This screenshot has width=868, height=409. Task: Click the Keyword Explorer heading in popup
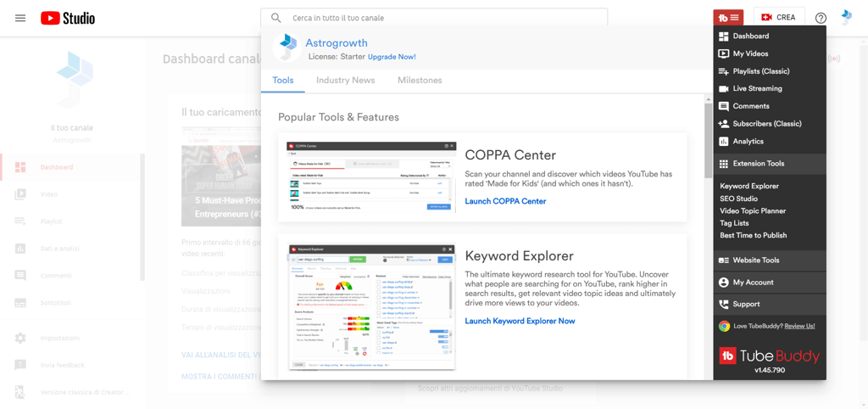tap(520, 256)
